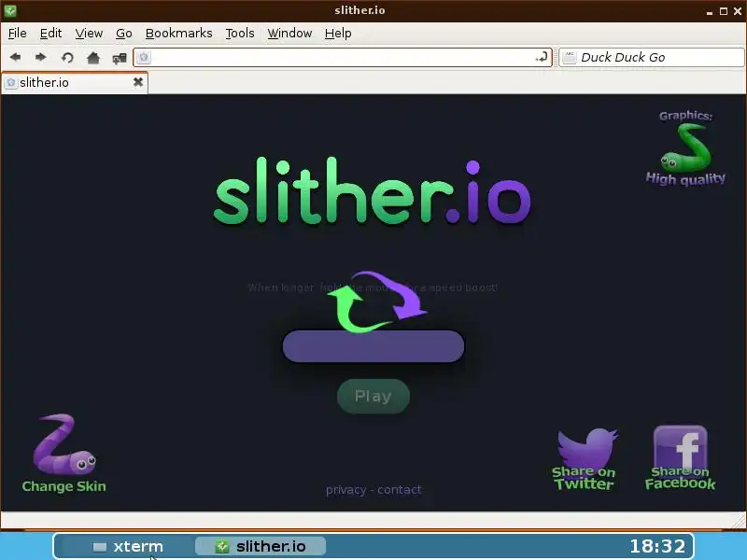The height and width of the screenshot is (560, 747).
Task: Click the green snake Graphics quality icon
Action: tap(686, 147)
